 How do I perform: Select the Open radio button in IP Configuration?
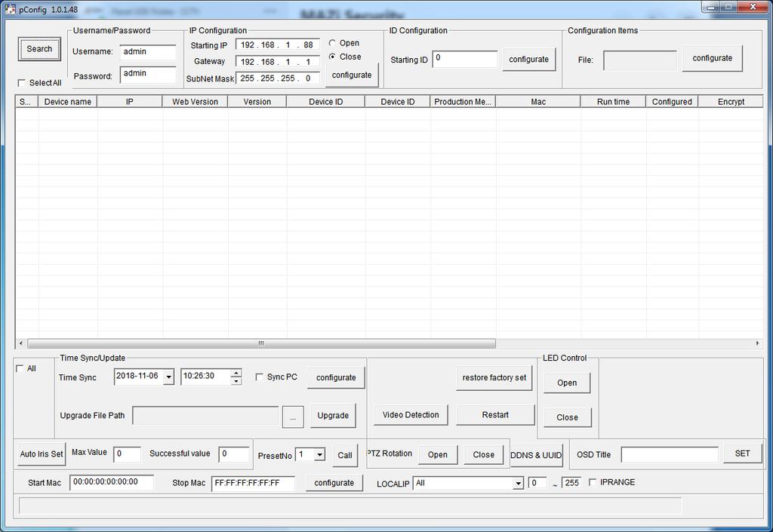332,43
